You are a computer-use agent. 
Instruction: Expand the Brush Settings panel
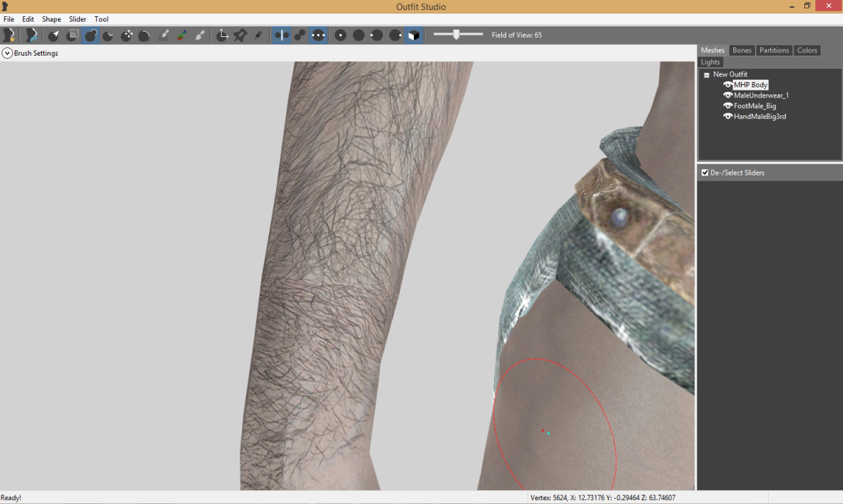[7, 53]
